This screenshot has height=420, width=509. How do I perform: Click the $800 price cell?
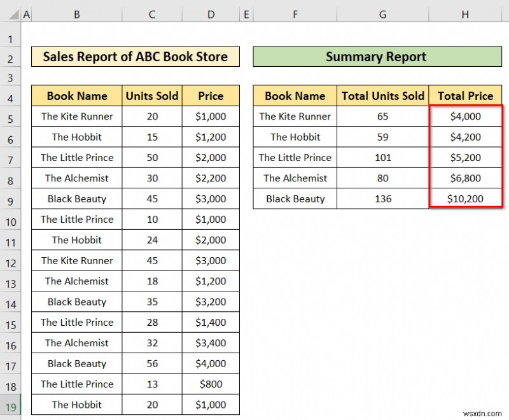[211, 384]
